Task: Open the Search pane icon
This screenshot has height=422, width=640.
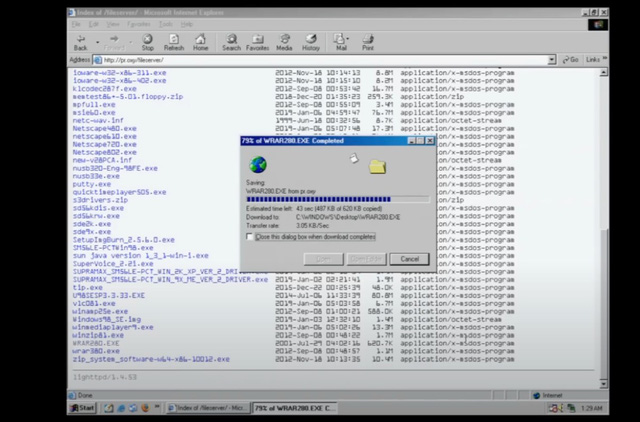Action: coord(231,40)
